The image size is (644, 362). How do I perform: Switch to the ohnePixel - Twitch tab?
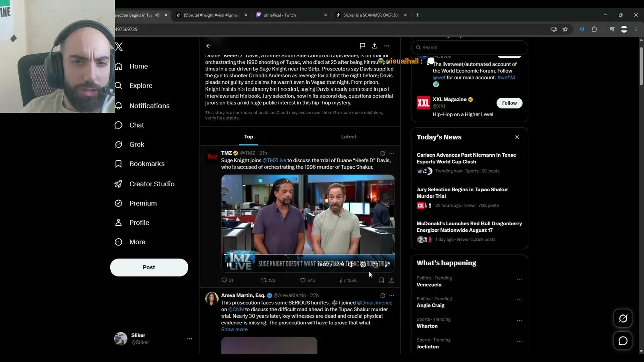click(x=291, y=15)
